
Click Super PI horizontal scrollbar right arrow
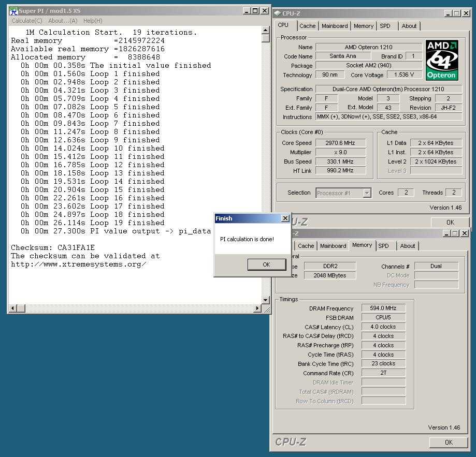click(257, 308)
